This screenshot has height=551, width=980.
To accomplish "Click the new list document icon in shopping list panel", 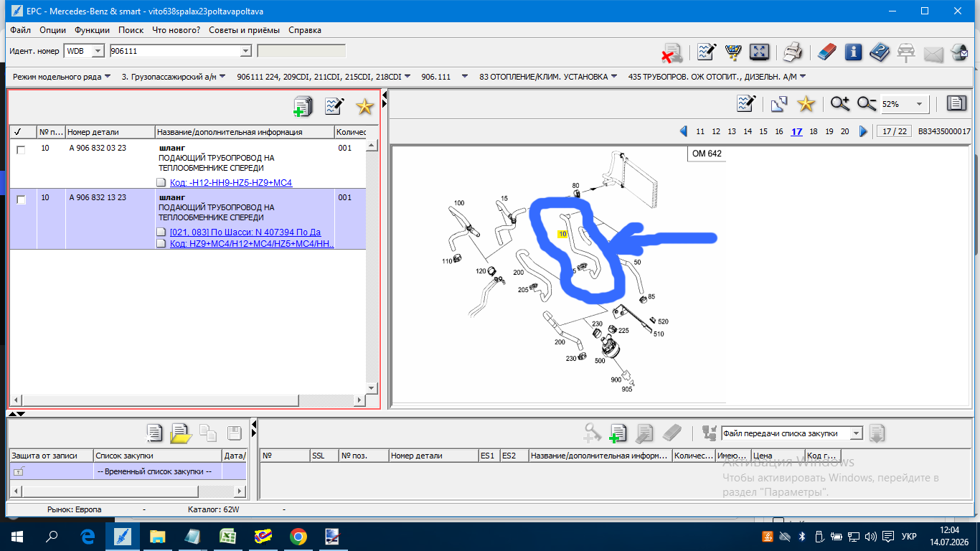I will click(154, 433).
